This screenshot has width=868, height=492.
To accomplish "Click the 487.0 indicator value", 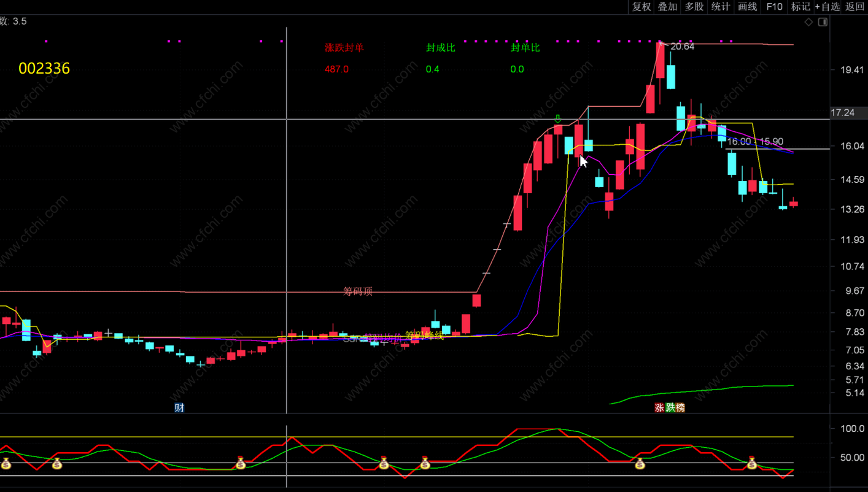I will 336,69.
